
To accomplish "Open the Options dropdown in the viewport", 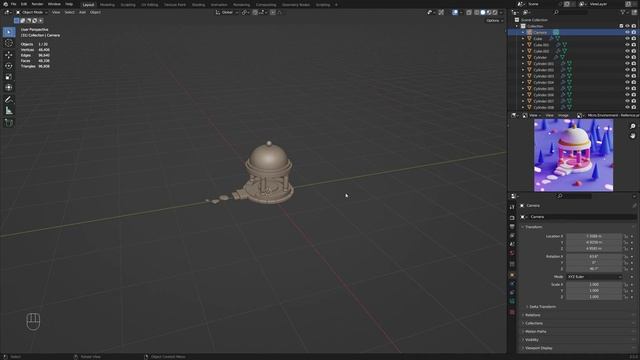I will [494, 20].
